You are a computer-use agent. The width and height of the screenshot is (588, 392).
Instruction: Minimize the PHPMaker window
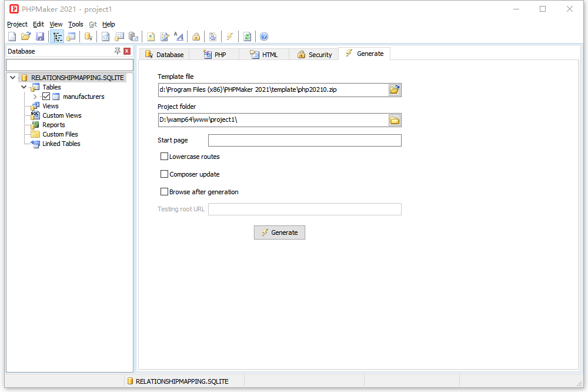point(516,9)
